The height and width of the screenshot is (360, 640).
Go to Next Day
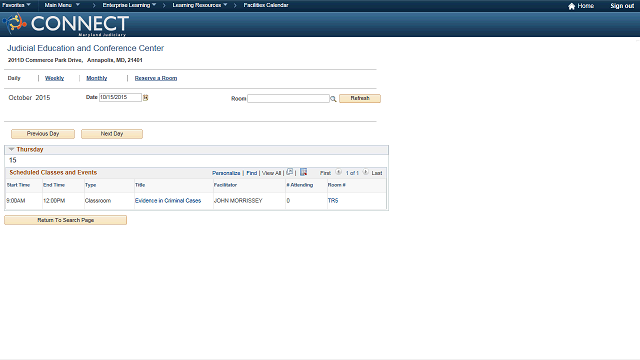(x=112, y=134)
